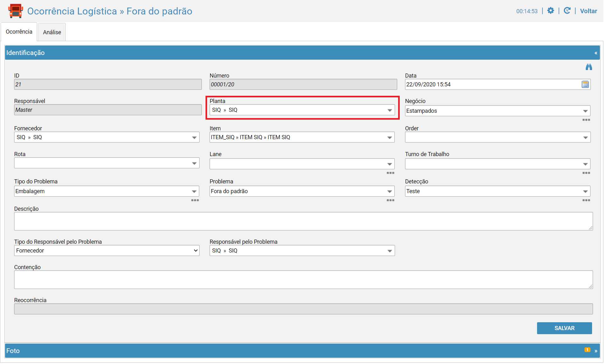Click the SALVAR button
This screenshot has height=364, width=604.
(564, 328)
